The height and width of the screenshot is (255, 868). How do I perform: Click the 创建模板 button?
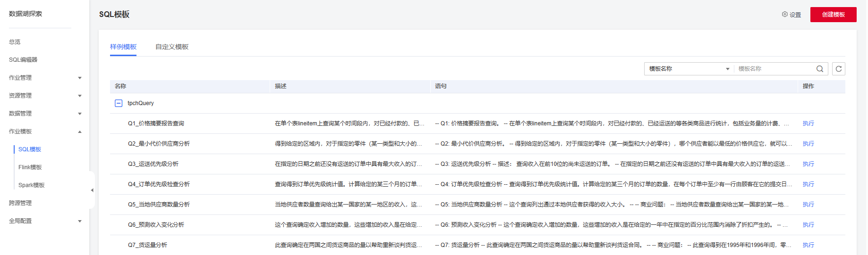pyautogui.click(x=833, y=15)
